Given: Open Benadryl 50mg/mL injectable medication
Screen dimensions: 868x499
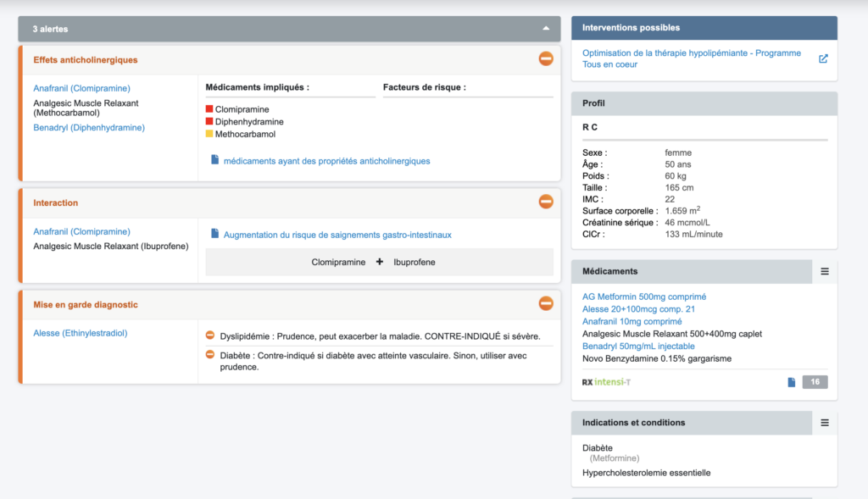Looking at the screenshot, I should click(638, 347).
